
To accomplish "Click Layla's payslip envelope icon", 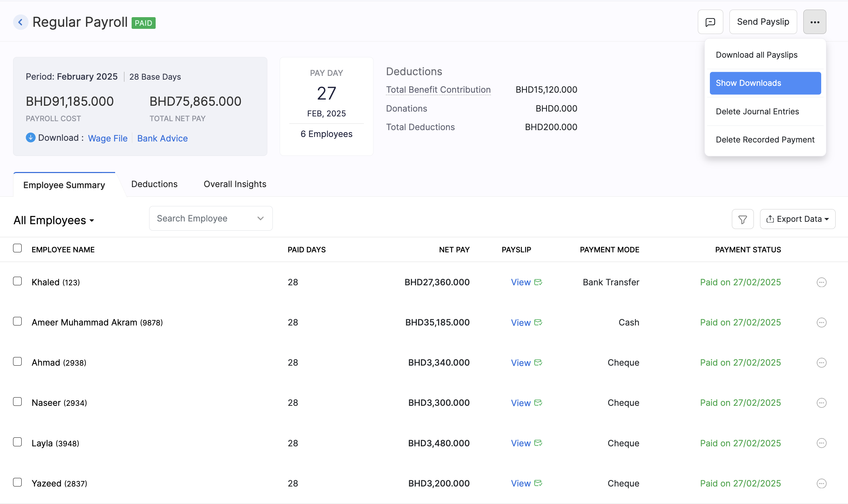I will 538,443.
